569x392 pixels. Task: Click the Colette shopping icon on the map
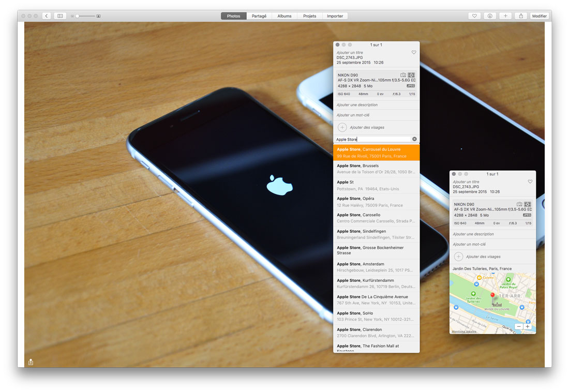(x=479, y=278)
